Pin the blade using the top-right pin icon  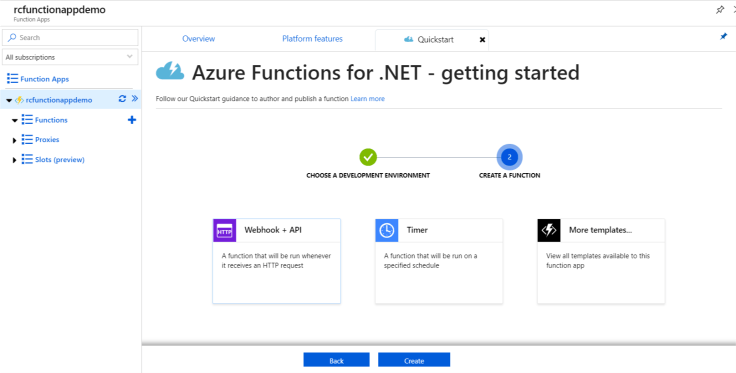(720, 10)
